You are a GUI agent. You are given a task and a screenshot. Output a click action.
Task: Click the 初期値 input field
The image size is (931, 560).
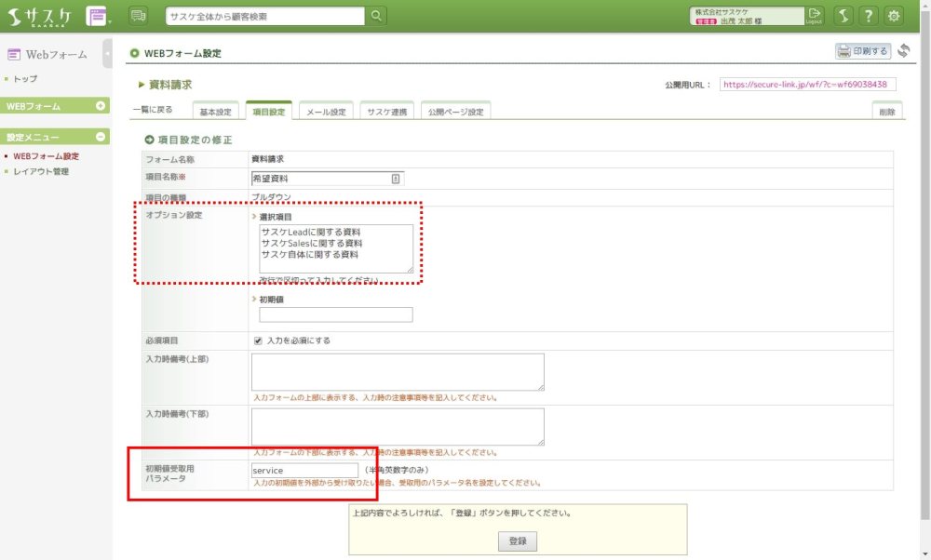tap(335, 315)
